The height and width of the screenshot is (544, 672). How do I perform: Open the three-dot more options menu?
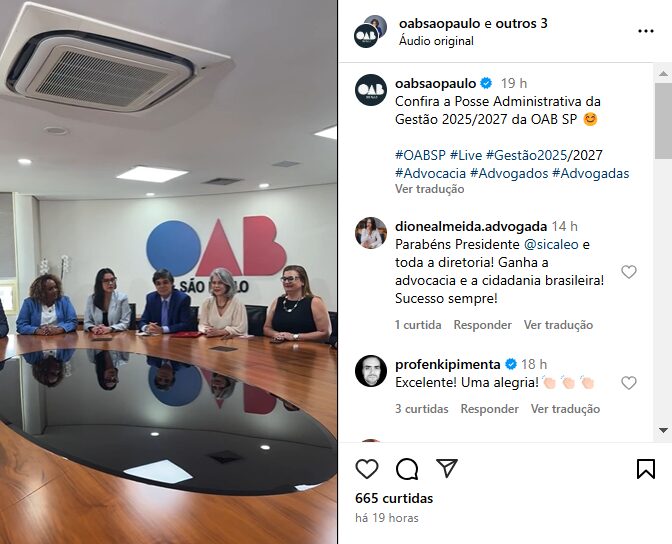pyautogui.click(x=645, y=31)
